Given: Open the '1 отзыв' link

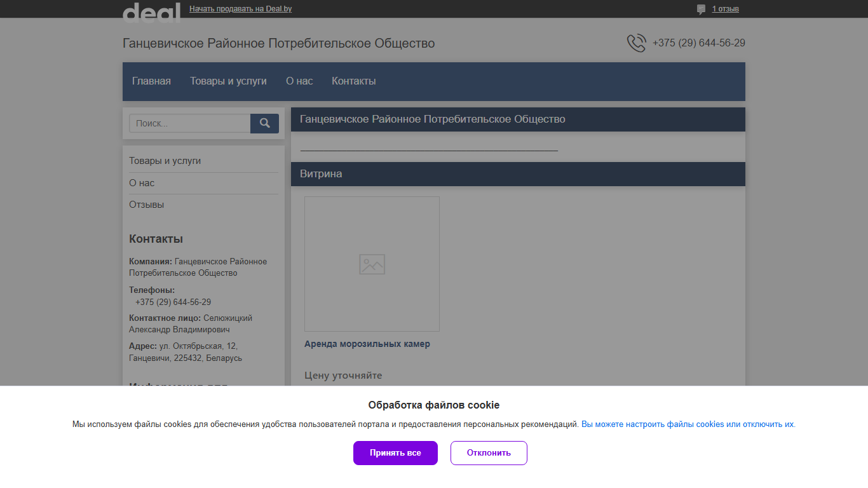Looking at the screenshot, I should [725, 9].
